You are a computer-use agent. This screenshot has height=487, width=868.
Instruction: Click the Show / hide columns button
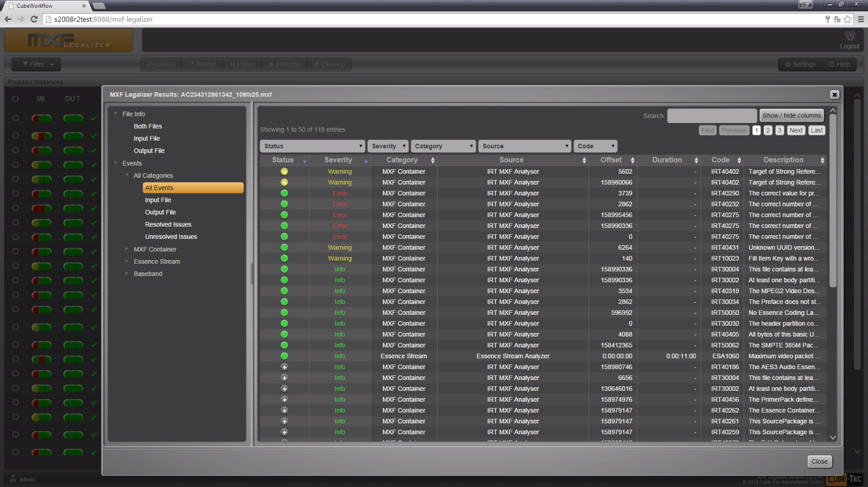tap(791, 115)
